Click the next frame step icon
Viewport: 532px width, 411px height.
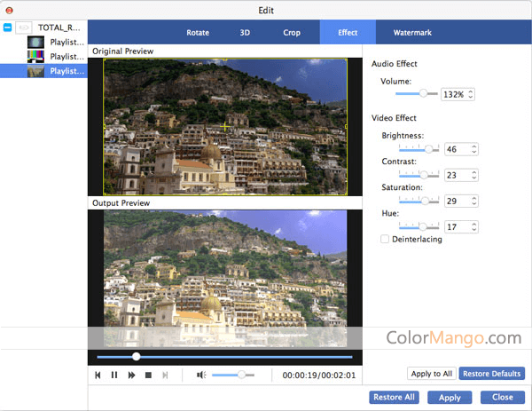pos(165,375)
